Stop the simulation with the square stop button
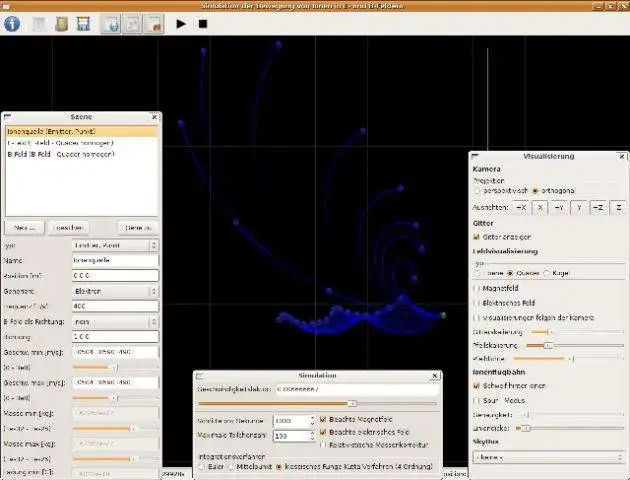The image size is (630, 480). (x=203, y=23)
